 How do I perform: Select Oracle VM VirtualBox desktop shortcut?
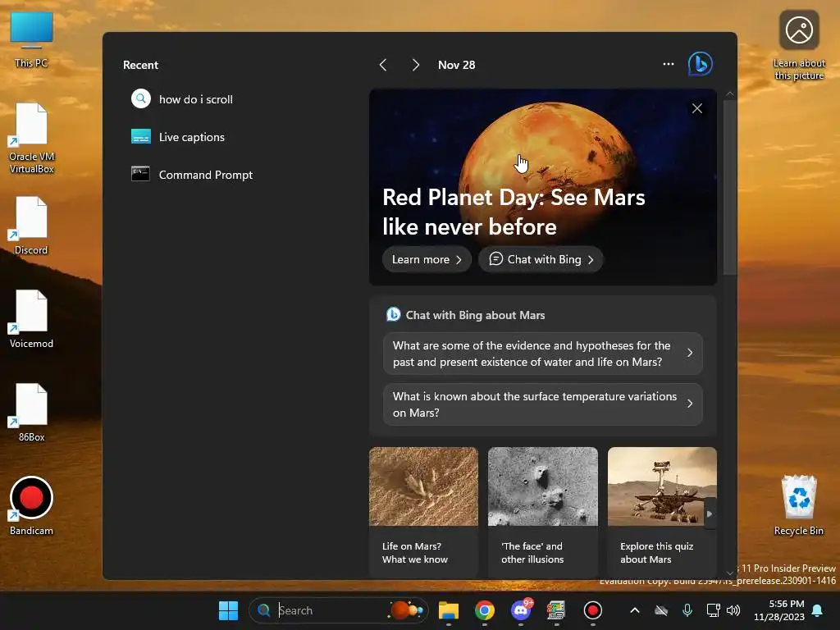(31, 138)
